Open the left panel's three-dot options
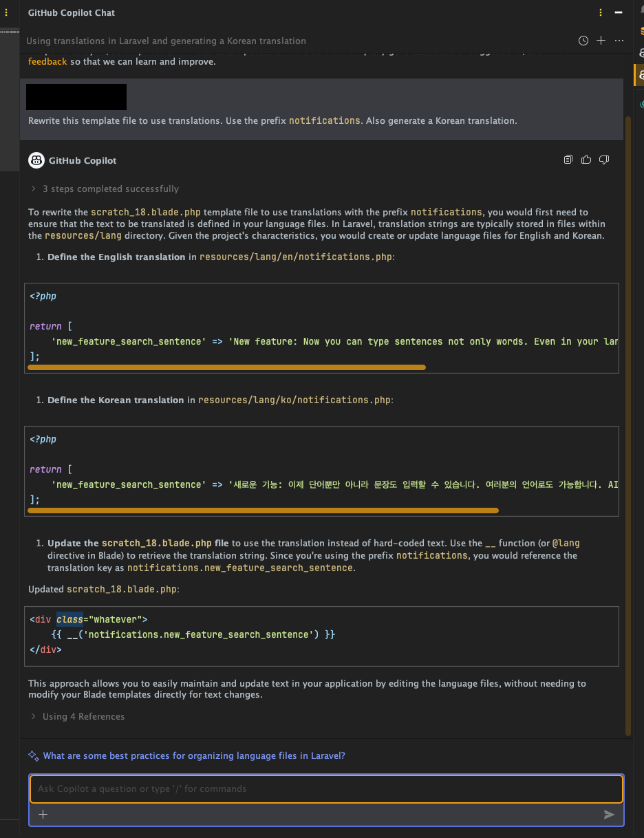 point(6,12)
